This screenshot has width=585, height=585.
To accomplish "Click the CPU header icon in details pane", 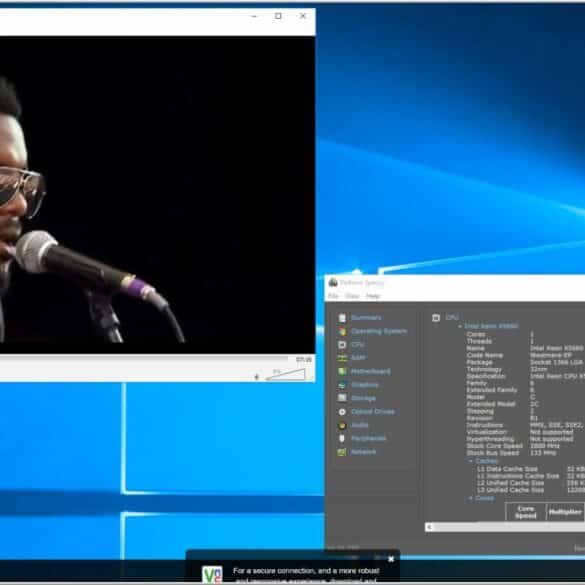I will click(436, 318).
